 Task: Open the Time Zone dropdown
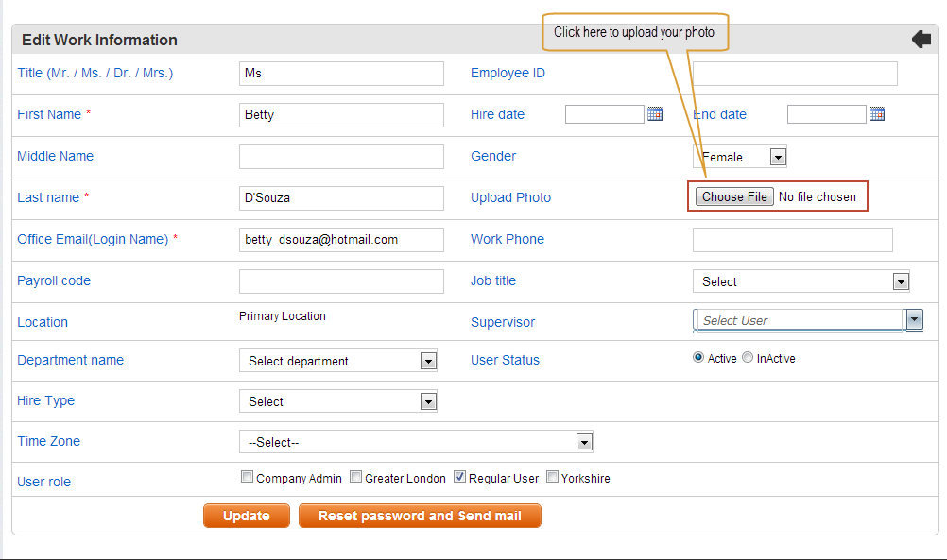tap(416, 442)
